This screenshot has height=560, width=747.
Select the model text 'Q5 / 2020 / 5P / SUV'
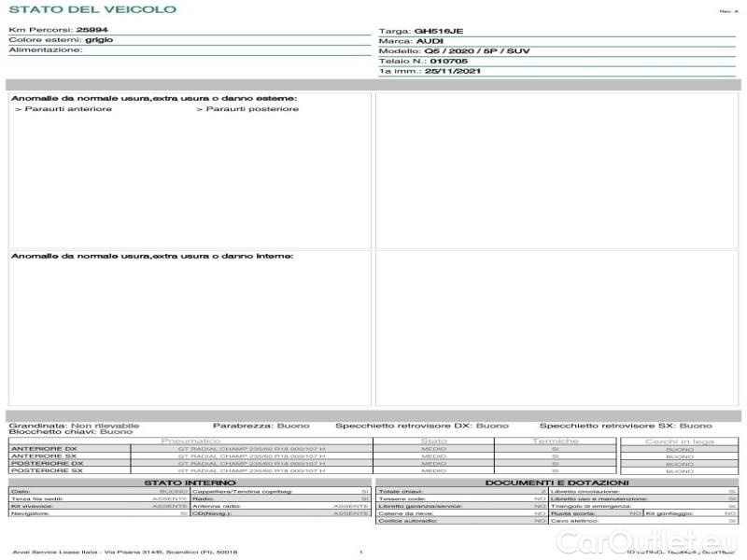point(477,51)
